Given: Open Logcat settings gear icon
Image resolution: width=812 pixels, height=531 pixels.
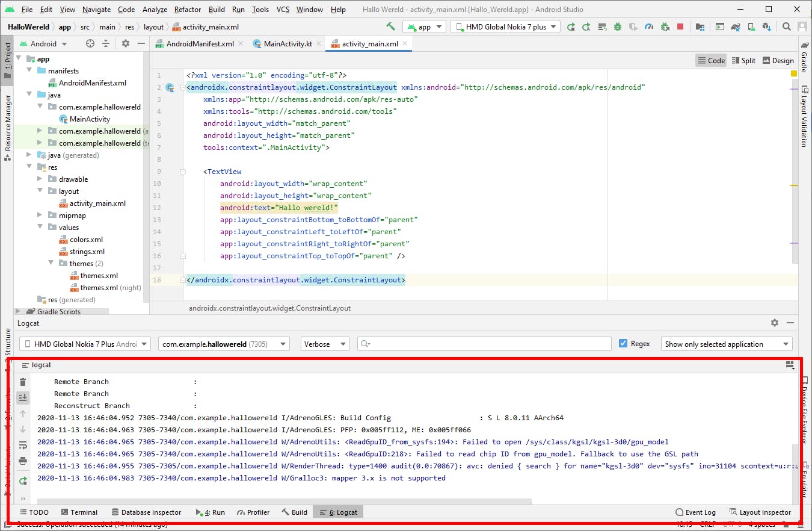Looking at the screenshot, I should point(775,323).
